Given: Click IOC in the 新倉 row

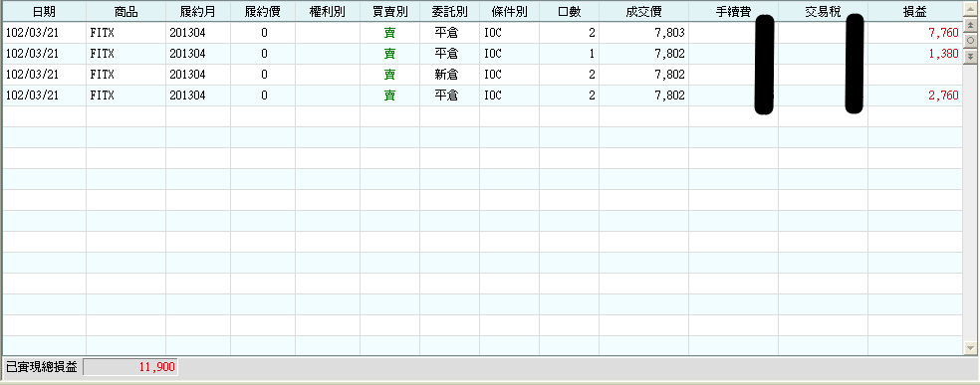Looking at the screenshot, I should point(509,75).
